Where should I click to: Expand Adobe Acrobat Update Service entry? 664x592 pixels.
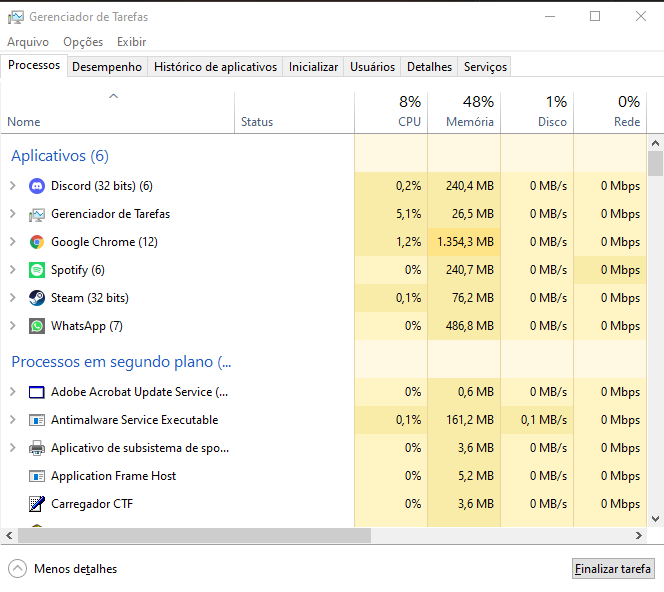click(x=12, y=392)
